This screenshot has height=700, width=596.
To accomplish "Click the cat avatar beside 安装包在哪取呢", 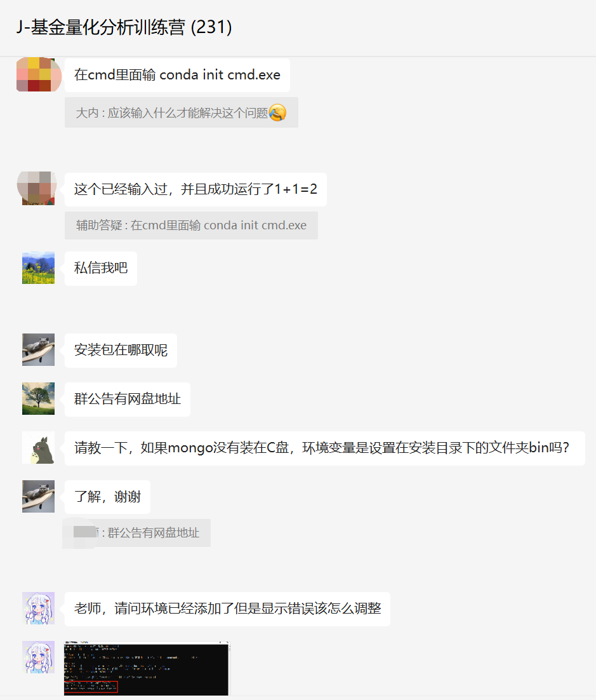I will [38, 349].
